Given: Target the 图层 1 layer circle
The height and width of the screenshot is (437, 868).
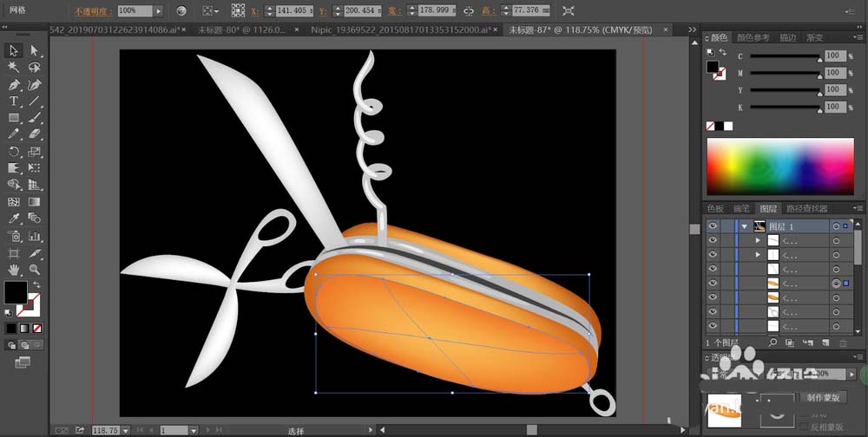Looking at the screenshot, I should [836, 226].
